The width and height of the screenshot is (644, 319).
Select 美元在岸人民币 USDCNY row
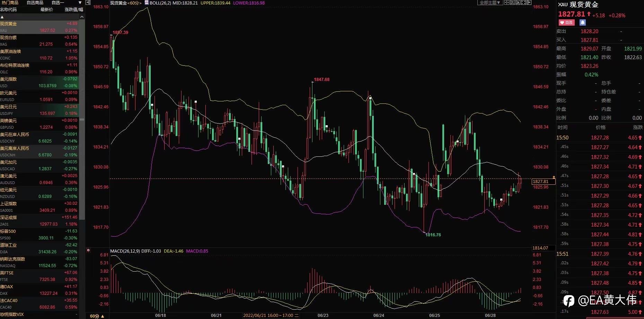[39, 138]
